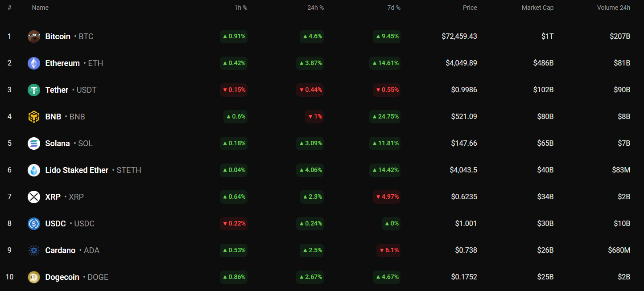Click the Solana logo icon
The width and height of the screenshot is (644, 291).
(34, 143)
